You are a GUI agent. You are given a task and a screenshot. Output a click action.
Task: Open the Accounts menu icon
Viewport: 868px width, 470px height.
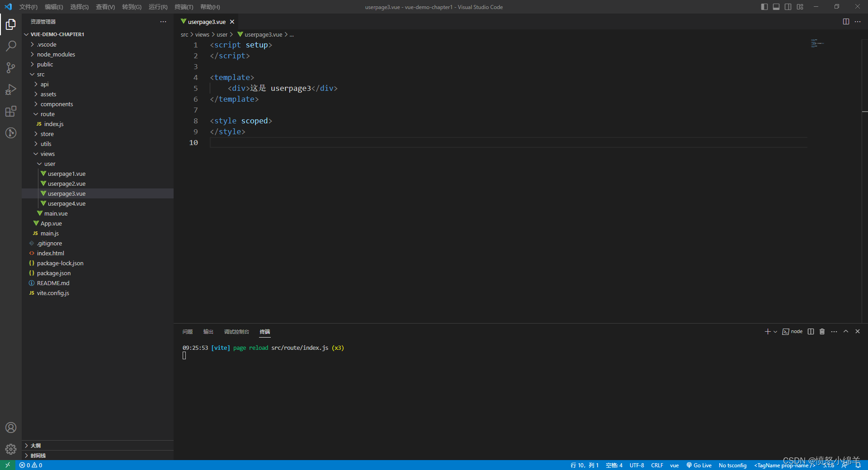[11, 428]
